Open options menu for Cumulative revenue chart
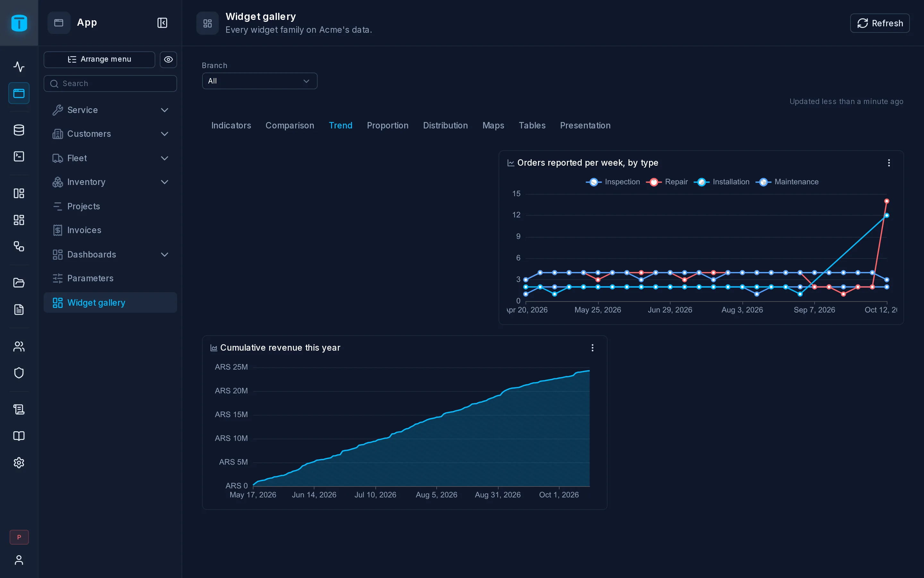This screenshot has height=578, width=924. pos(592,348)
